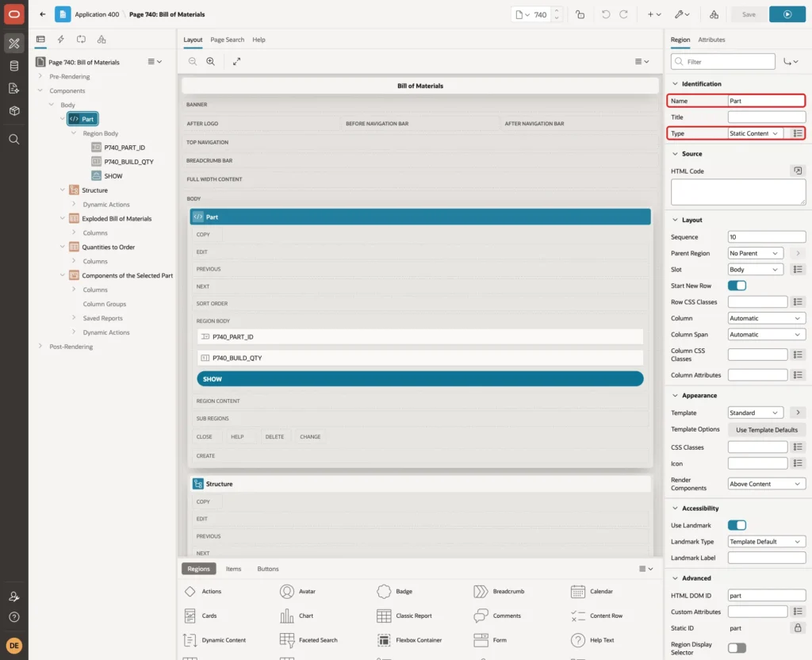
Task: Click lock icon next to Static ID
Action: point(798,628)
